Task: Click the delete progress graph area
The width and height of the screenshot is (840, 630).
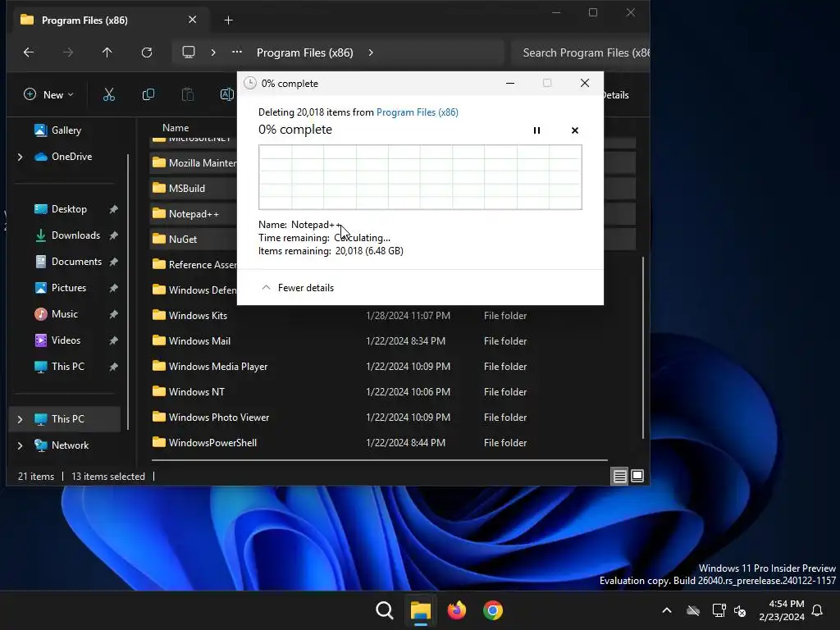Action: (420, 177)
